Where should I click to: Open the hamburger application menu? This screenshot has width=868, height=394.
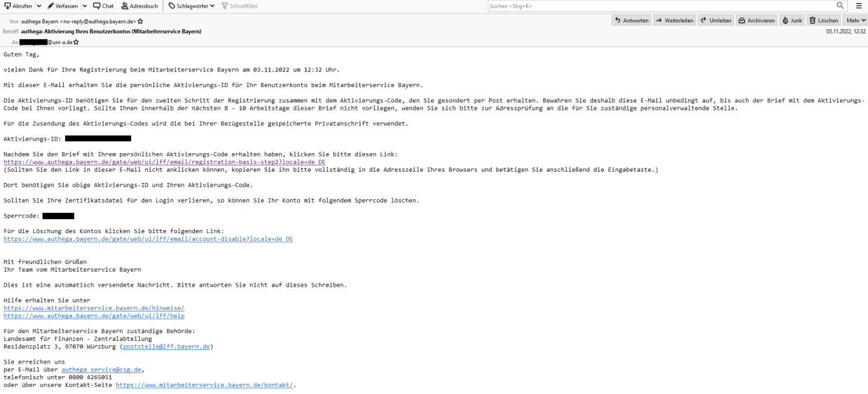pyautogui.click(x=858, y=6)
